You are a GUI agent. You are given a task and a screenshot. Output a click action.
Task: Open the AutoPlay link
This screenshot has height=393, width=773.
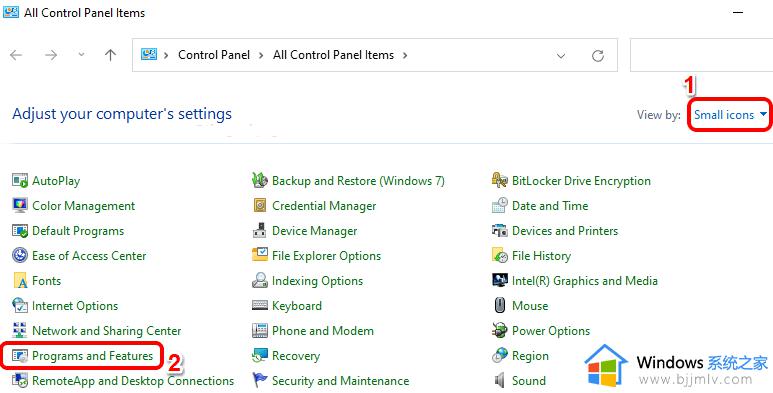(x=56, y=181)
